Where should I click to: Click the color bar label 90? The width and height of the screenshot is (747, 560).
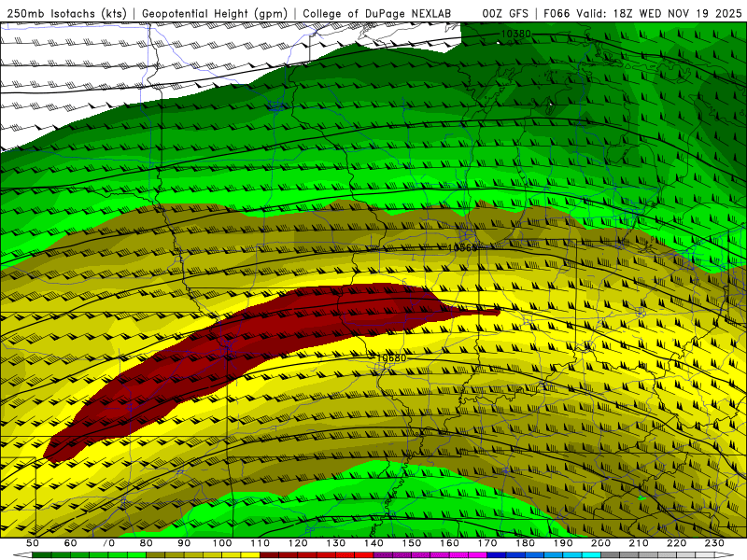(x=184, y=543)
